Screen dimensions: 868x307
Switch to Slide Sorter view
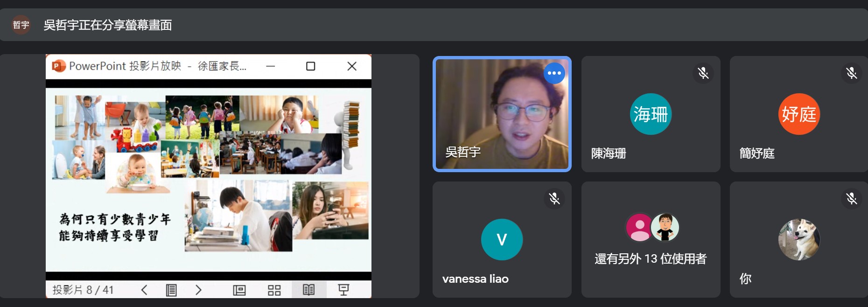[x=274, y=290]
